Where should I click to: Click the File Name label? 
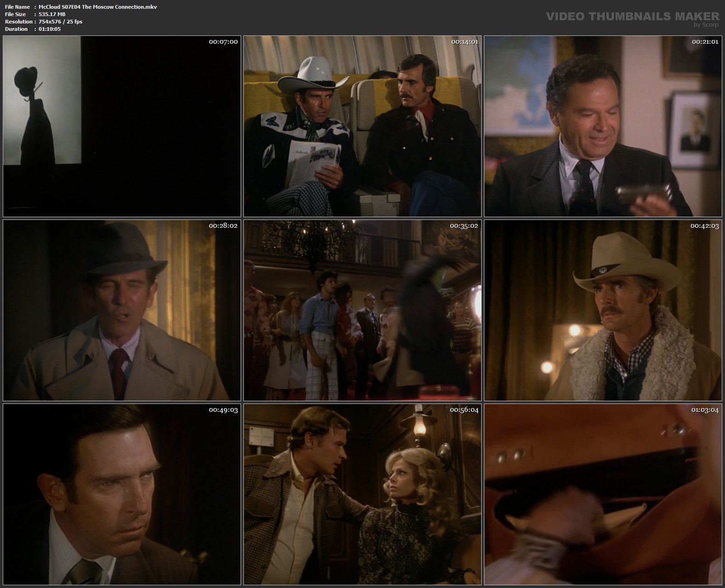pos(17,7)
